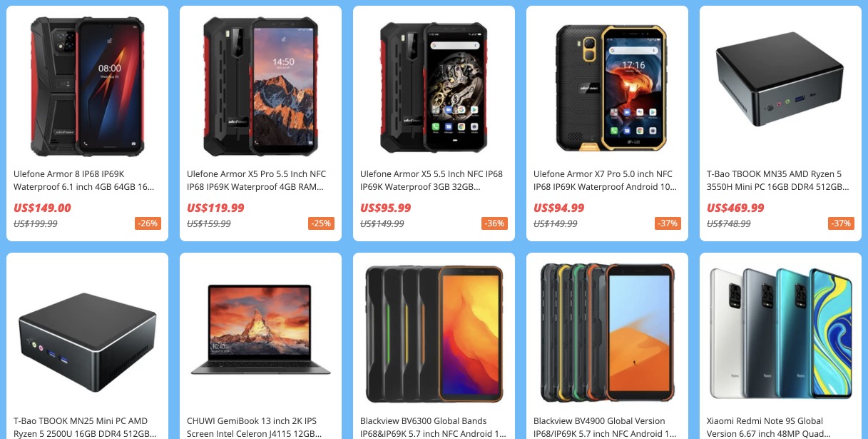Open the Xiaomi Redmi Note 9S Global title
This screenshot has width=868, height=439.
(x=769, y=427)
